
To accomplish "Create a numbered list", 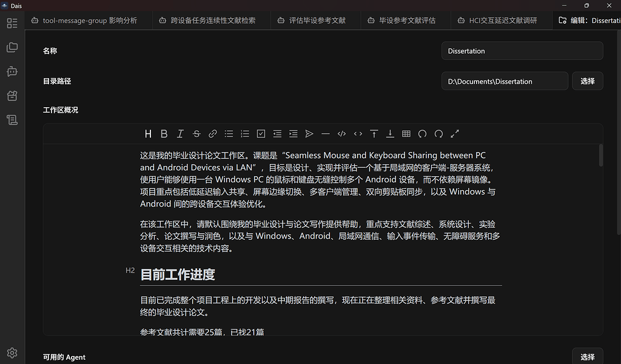I will [245, 134].
